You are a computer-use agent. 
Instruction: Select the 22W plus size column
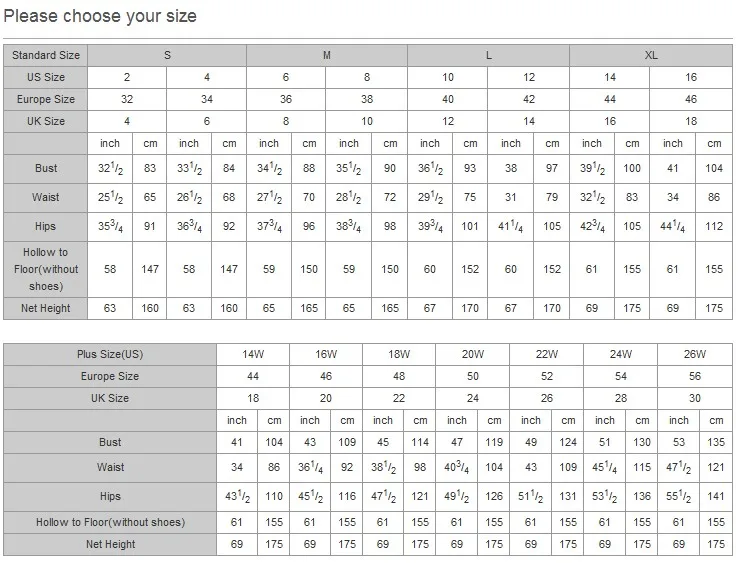click(x=546, y=354)
